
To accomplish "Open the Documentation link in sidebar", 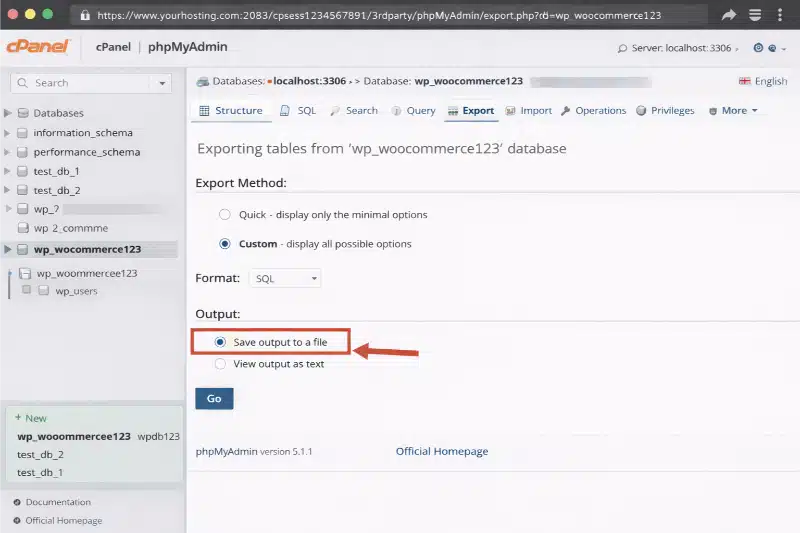I will click(58, 502).
